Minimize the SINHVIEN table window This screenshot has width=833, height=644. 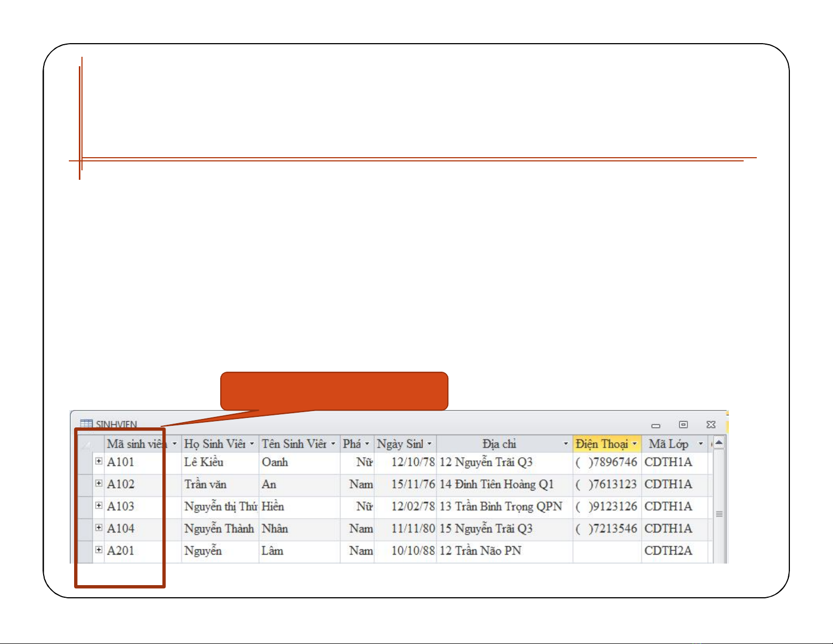[x=655, y=425]
